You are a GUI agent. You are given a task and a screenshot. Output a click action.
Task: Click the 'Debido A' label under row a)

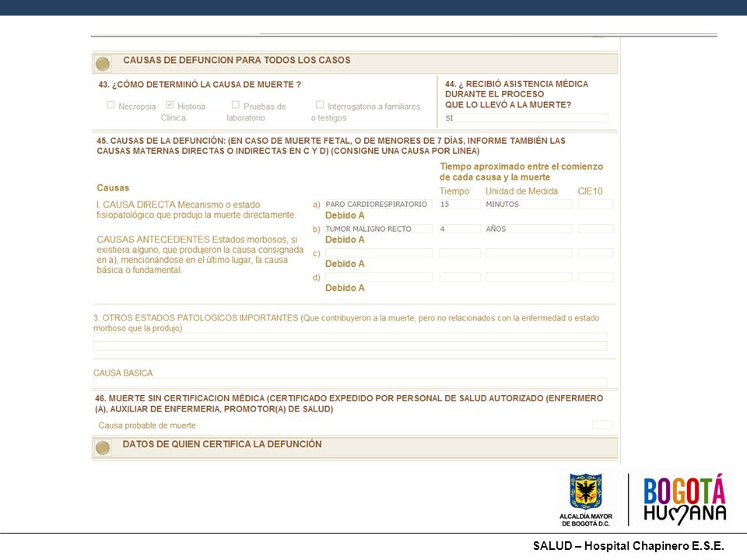pos(345,215)
